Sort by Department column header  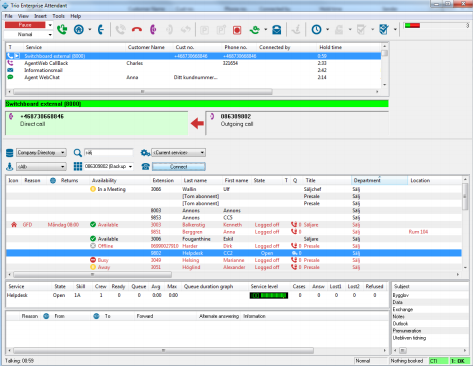pos(379,180)
